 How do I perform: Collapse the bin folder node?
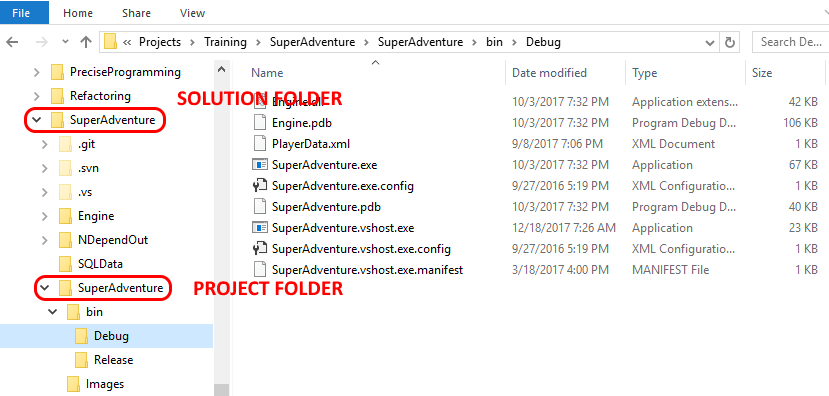(x=53, y=311)
